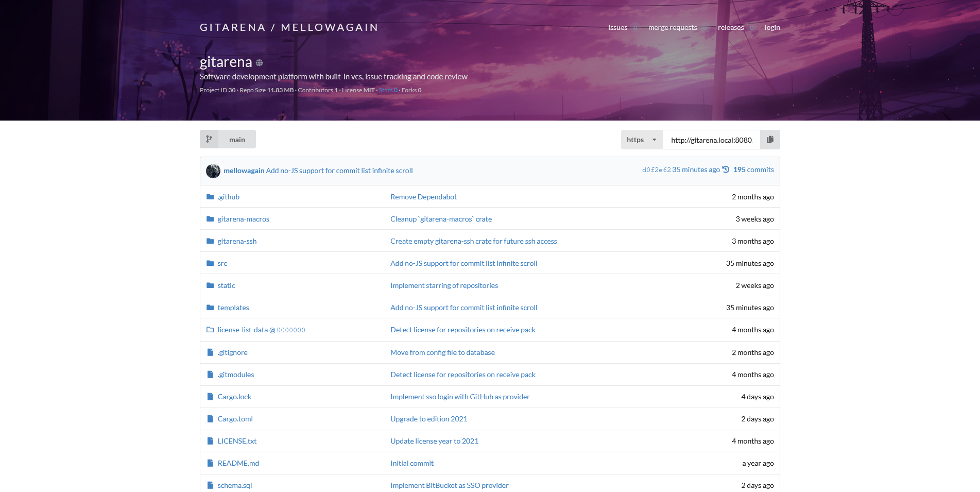Click the 35 minutes ago timestamp in commit bar
The width and height of the screenshot is (980, 492).
(696, 169)
